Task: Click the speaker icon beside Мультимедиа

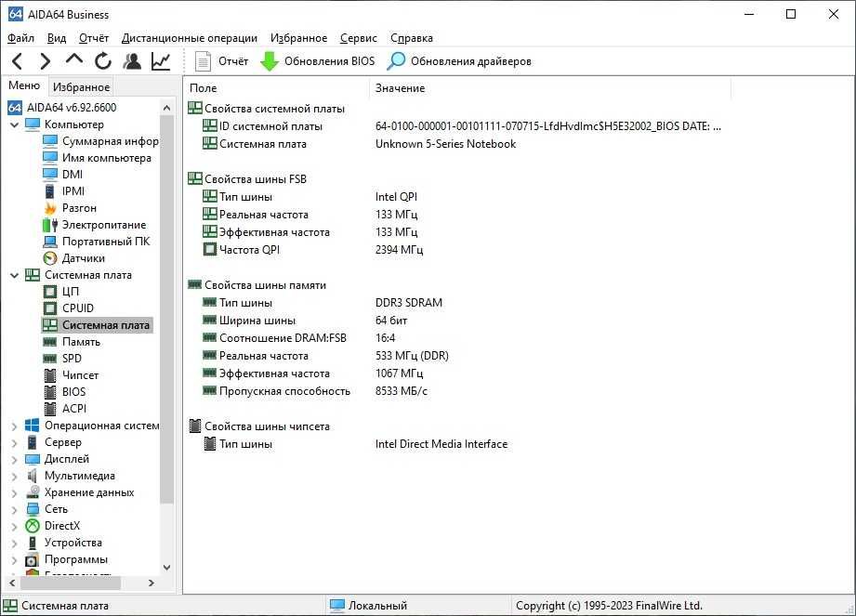Action: pyautogui.click(x=33, y=476)
